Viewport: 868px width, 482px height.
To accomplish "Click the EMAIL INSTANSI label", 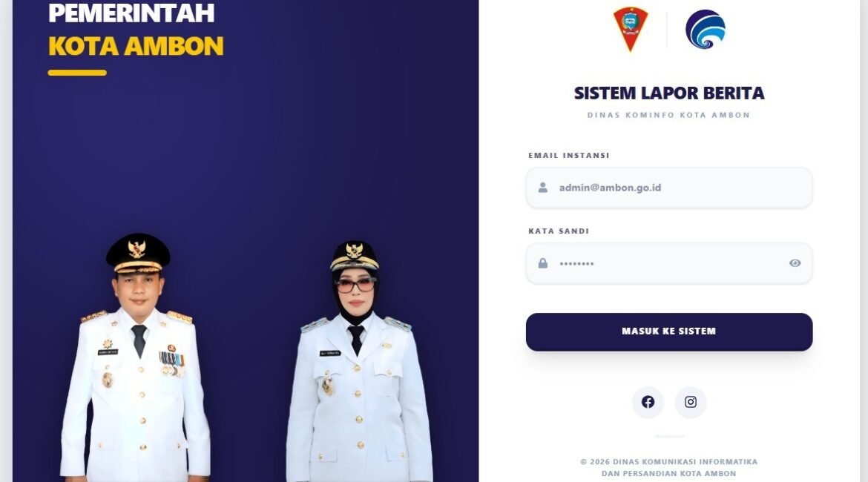I will (568, 156).
